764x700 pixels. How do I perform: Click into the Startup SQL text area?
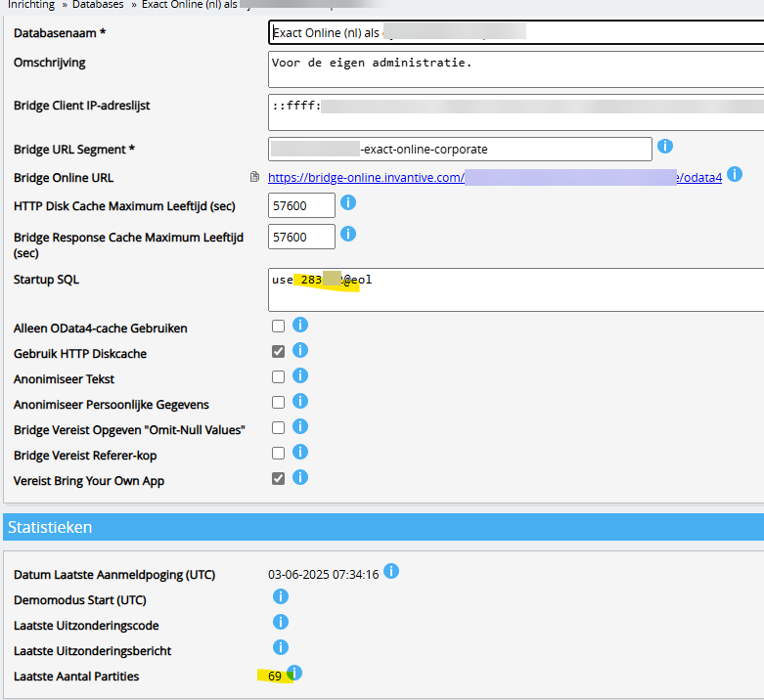point(516,289)
